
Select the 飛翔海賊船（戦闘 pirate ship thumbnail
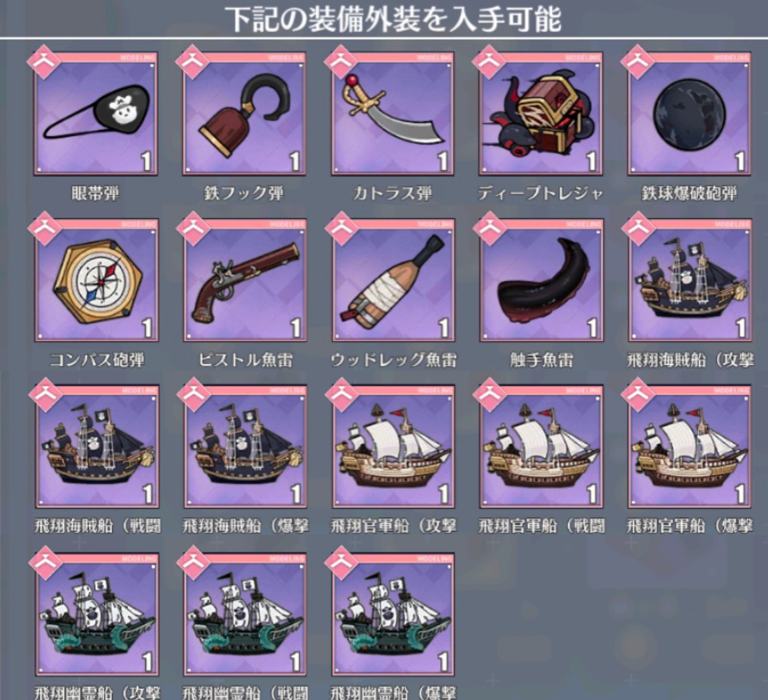click(97, 447)
